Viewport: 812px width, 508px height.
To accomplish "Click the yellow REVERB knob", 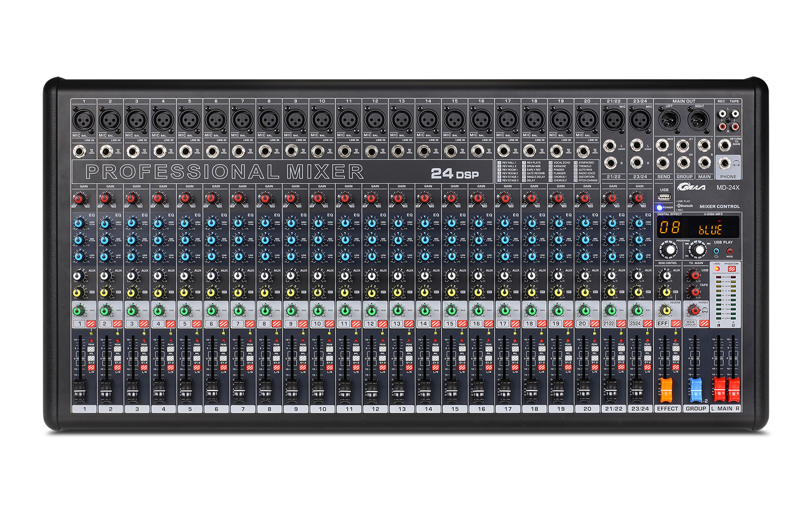I will pyautogui.click(x=666, y=311).
